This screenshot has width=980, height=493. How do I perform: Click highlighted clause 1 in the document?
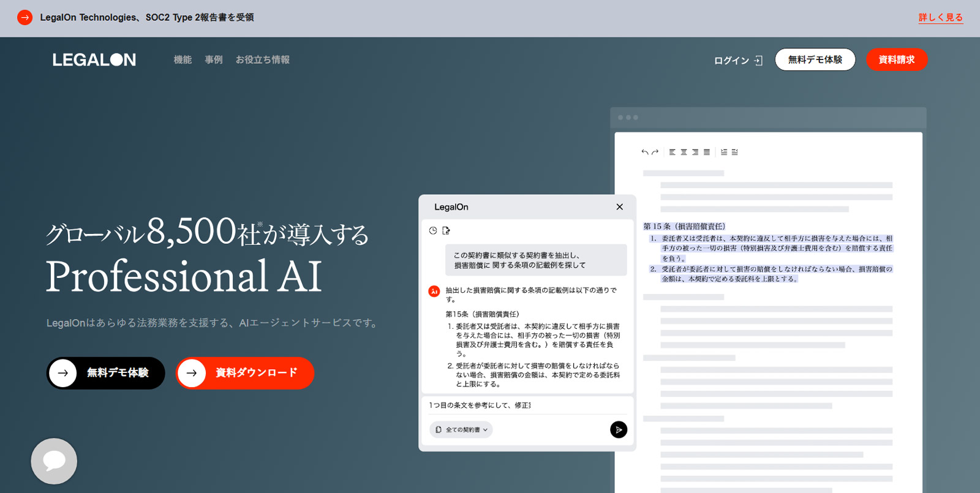click(x=771, y=248)
